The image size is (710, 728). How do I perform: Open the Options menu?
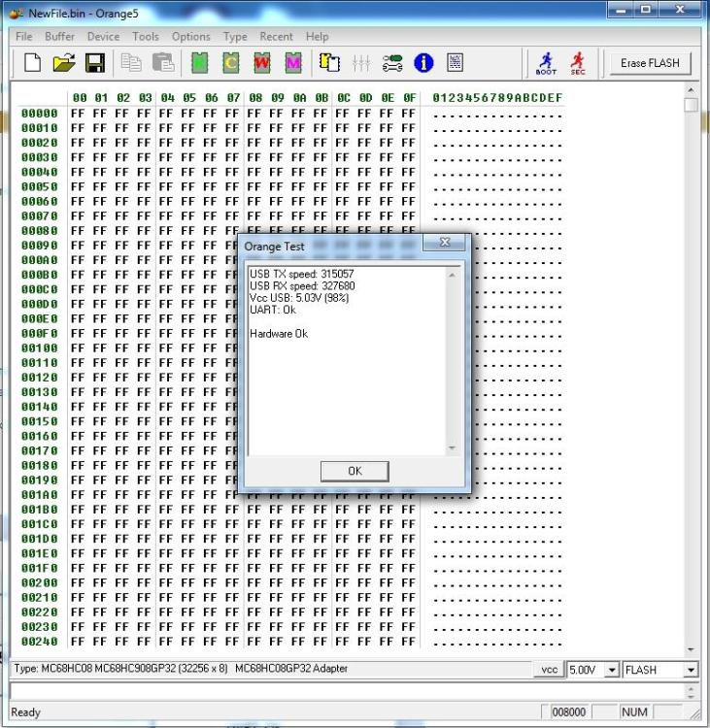click(x=191, y=36)
